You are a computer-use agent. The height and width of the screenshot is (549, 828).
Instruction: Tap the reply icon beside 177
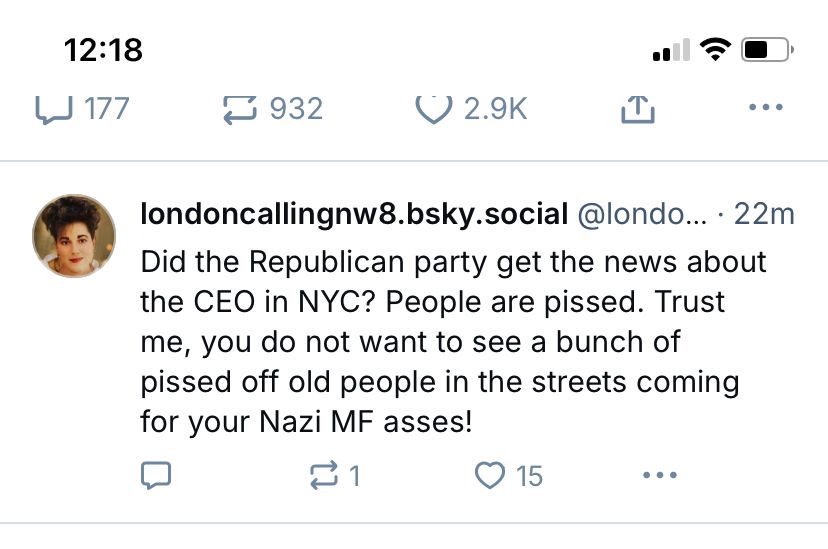click(x=50, y=108)
